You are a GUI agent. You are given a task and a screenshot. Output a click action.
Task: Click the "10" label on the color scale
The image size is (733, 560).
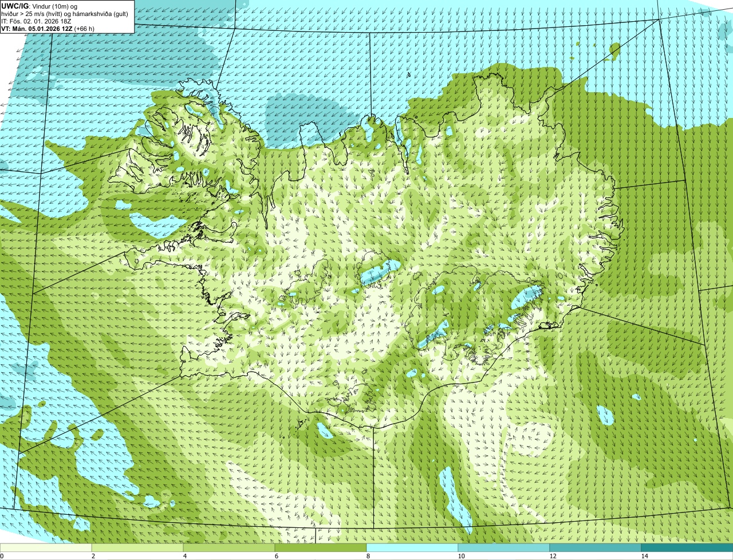[x=461, y=556]
